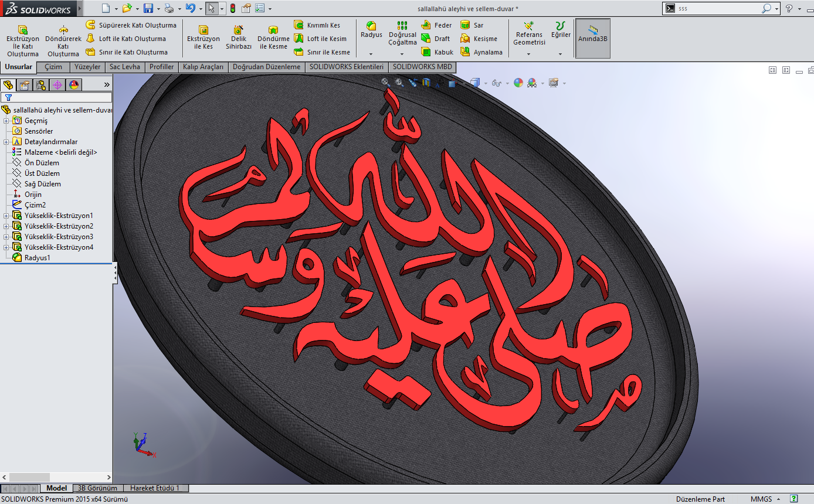Open Doğrudan Düzenleme tab
This screenshot has height=504, width=814.
(267, 67)
